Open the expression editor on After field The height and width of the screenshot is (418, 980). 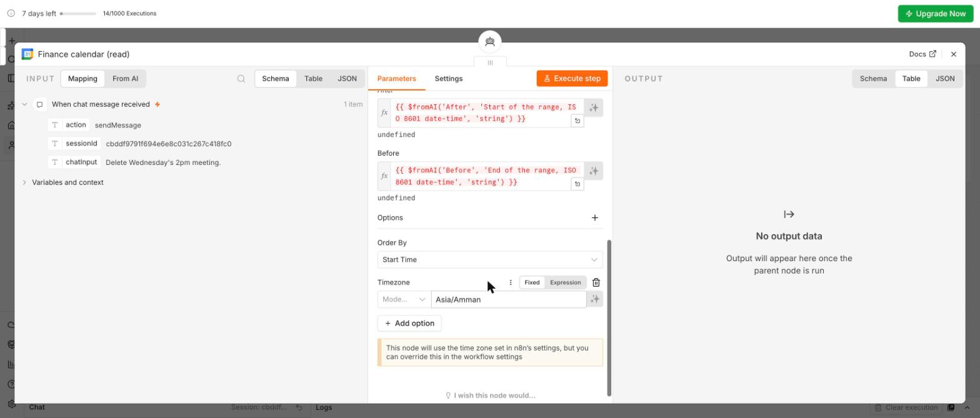(x=577, y=121)
